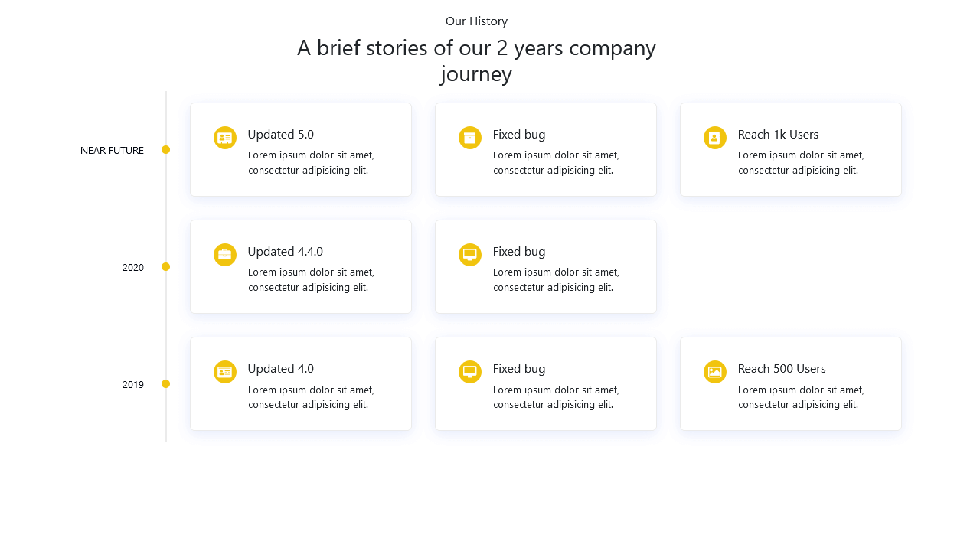Click the archive box icon in the NEAR FUTURE row
This screenshot has width=980, height=551.
(x=469, y=138)
